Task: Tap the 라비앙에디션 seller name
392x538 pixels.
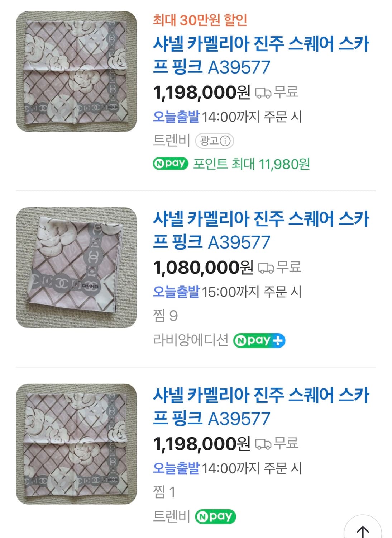Action: click(190, 340)
